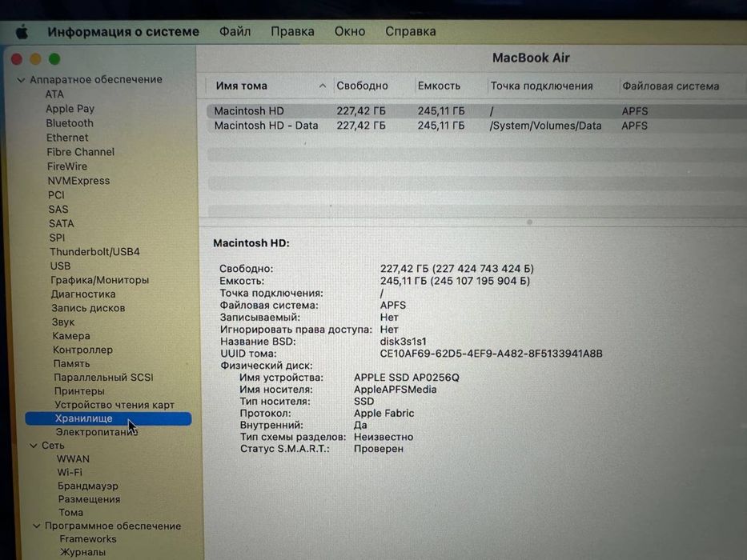747x560 pixels.
Task: Click the green zoom window button
Action: point(54,59)
